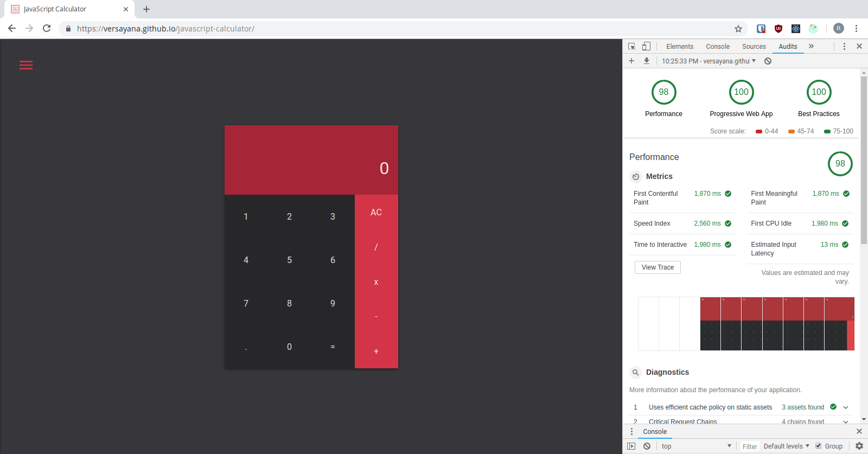Open the audit report selector dropdown
The image size is (868, 454).
pos(709,61)
